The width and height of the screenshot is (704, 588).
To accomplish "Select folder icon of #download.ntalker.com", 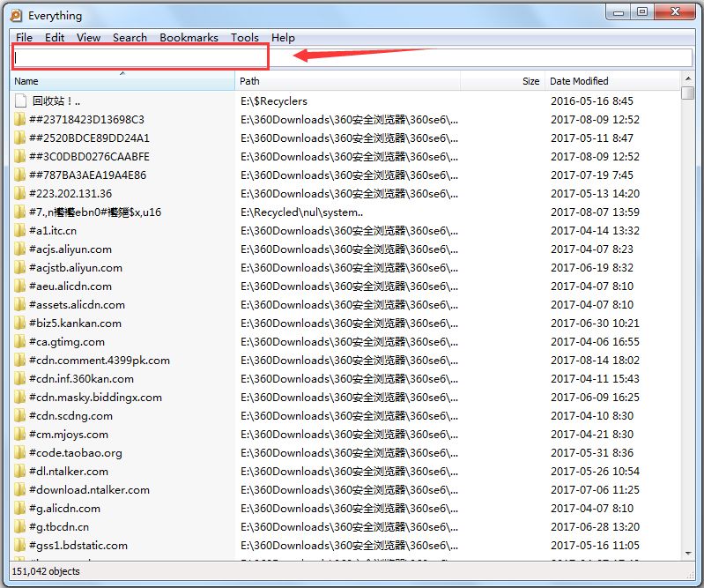I will coord(19,490).
